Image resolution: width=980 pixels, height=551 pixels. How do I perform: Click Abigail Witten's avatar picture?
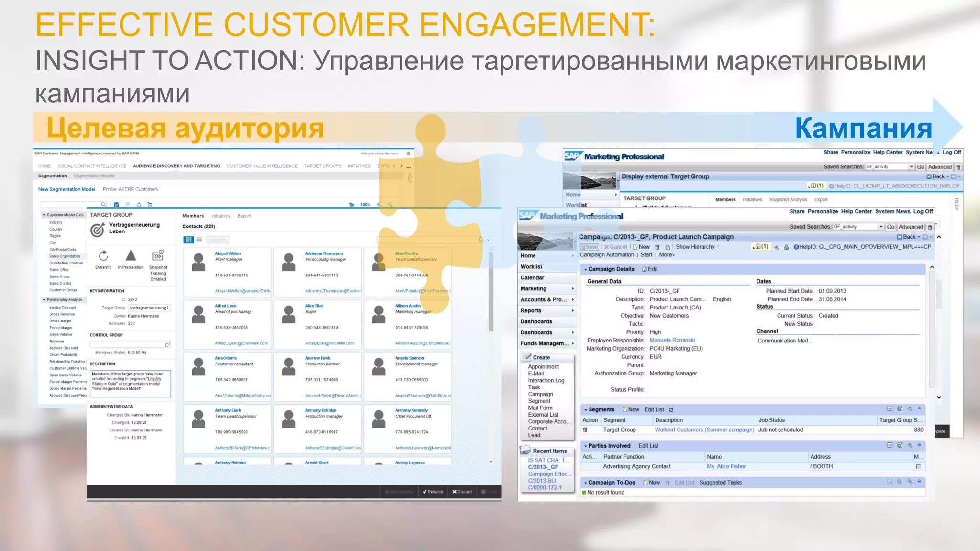(x=199, y=262)
